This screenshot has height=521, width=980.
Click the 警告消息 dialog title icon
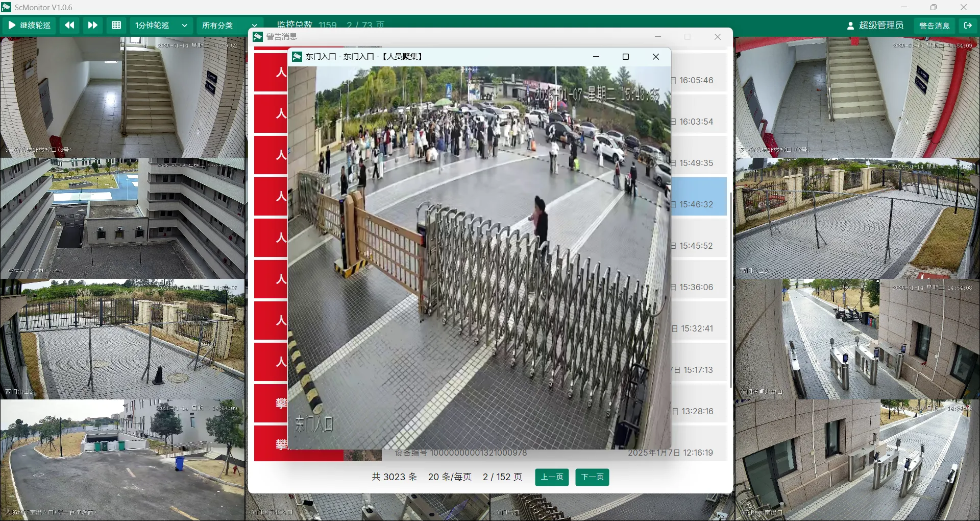[x=258, y=37]
